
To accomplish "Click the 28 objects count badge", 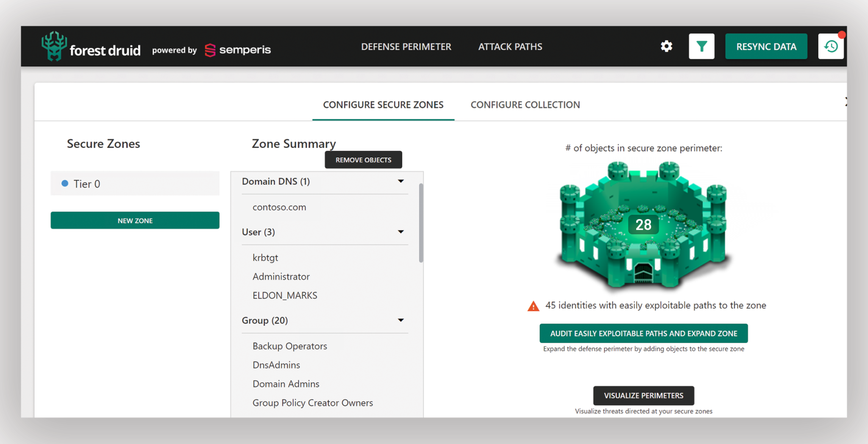I will pos(643,225).
